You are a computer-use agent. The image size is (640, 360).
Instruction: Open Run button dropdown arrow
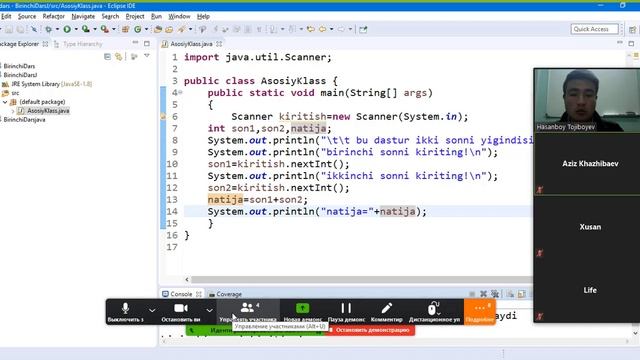click(x=76, y=29)
